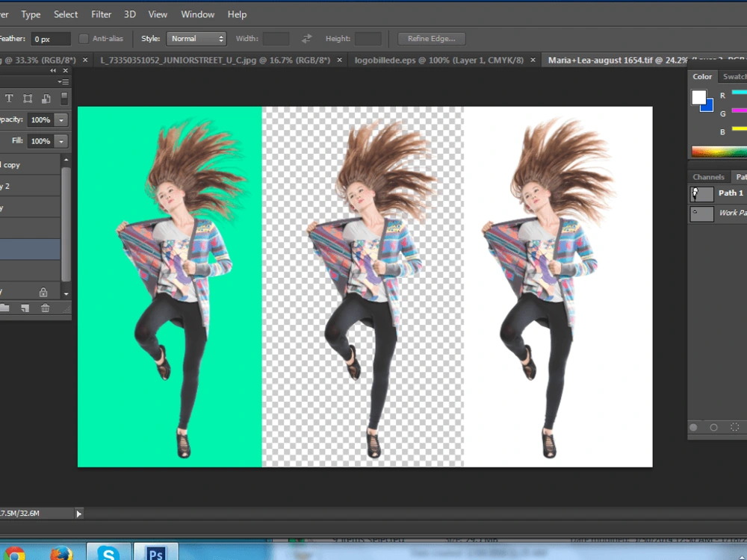This screenshot has height=560, width=747.
Task: Load path as selection icon
Action: tap(735, 428)
